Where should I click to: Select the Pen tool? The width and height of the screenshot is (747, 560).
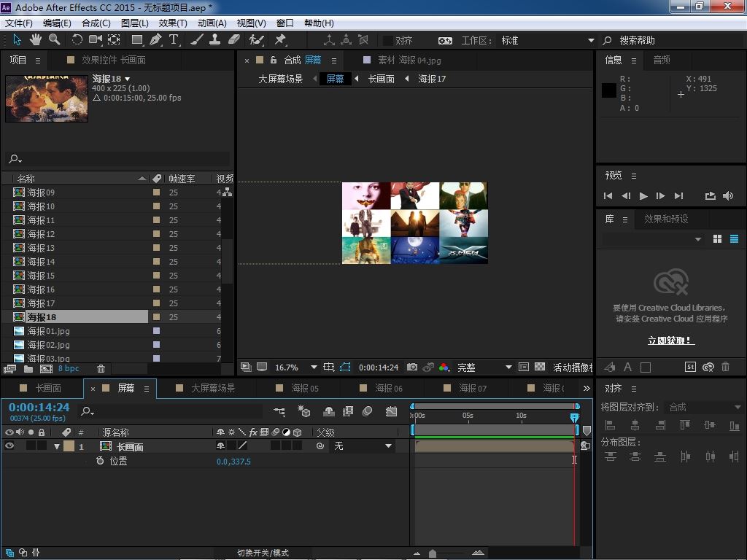tap(155, 39)
